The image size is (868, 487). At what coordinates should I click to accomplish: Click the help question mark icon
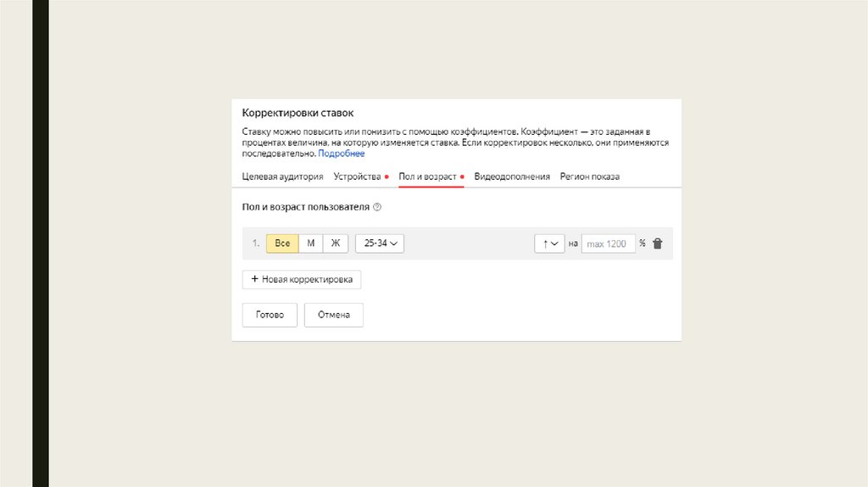(377, 207)
